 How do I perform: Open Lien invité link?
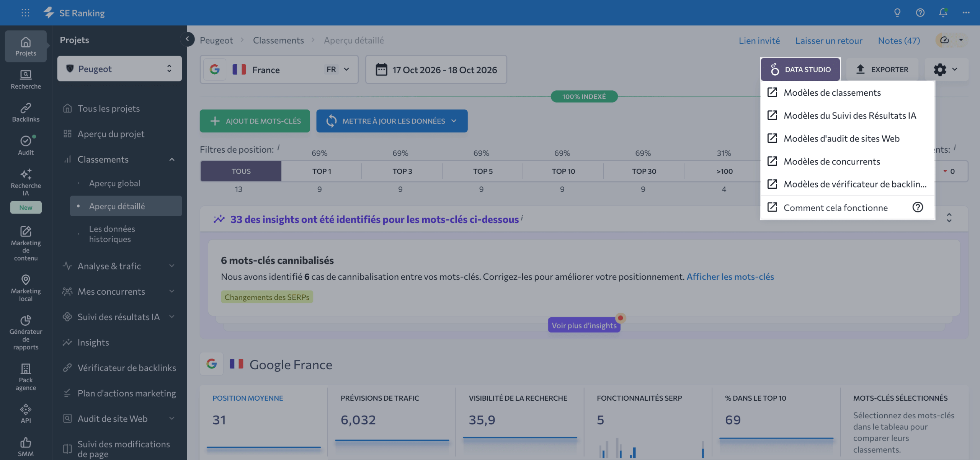pos(759,40)
